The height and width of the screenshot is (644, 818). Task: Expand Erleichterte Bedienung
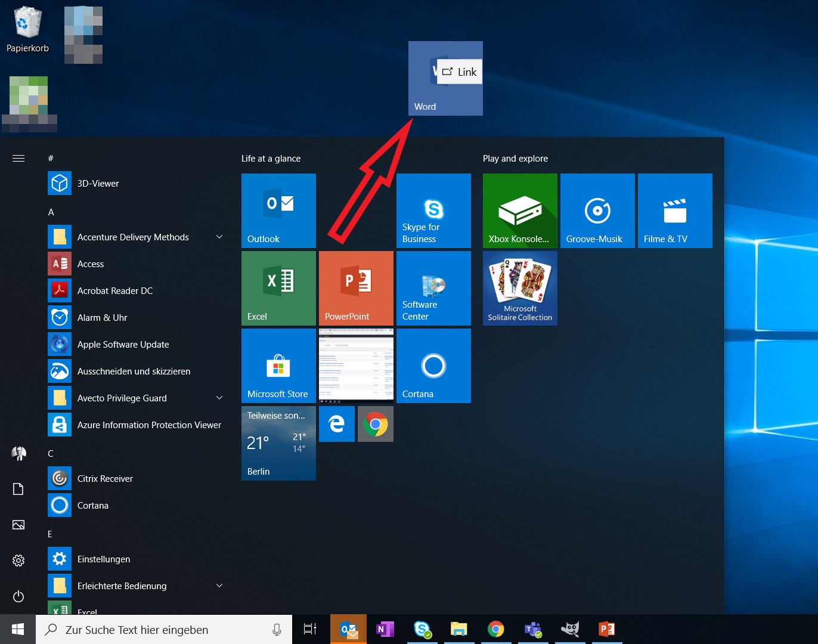click(x=219, y=586)
